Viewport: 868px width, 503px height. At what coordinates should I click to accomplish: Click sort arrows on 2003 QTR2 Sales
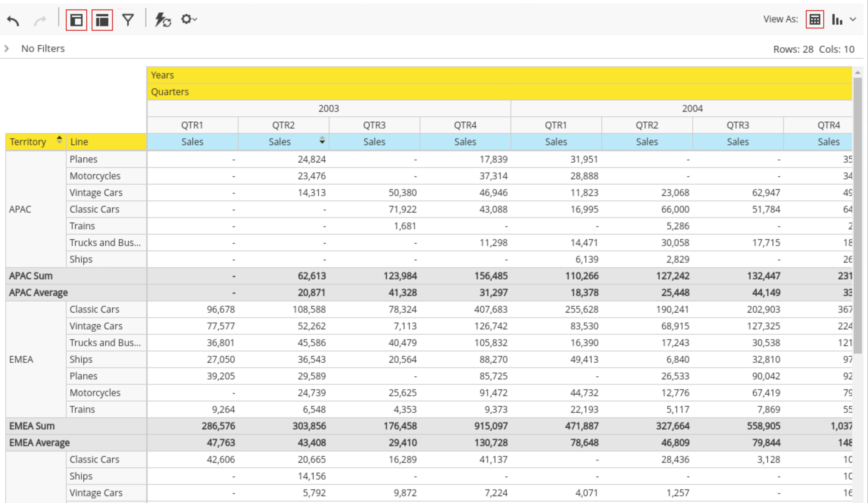point(322,140)
